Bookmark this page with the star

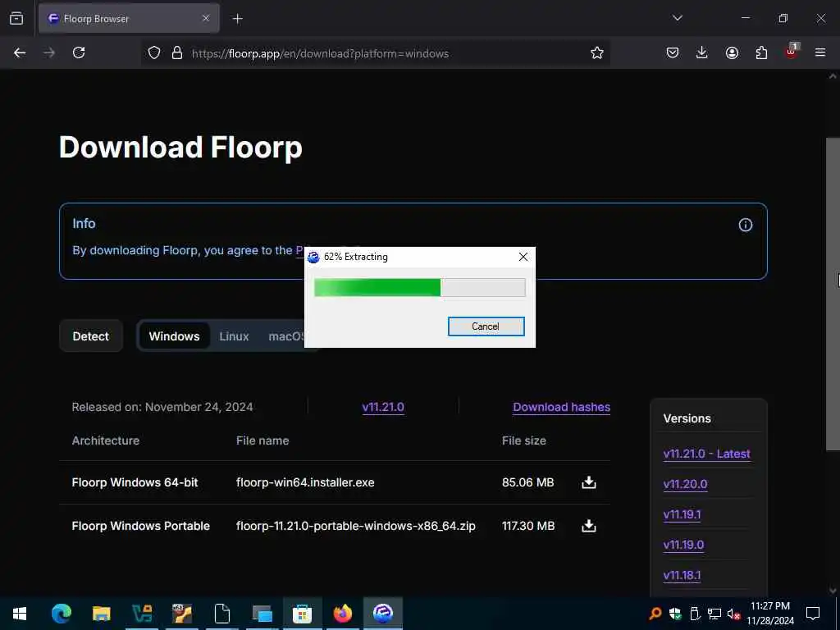(x=597, y=52)
